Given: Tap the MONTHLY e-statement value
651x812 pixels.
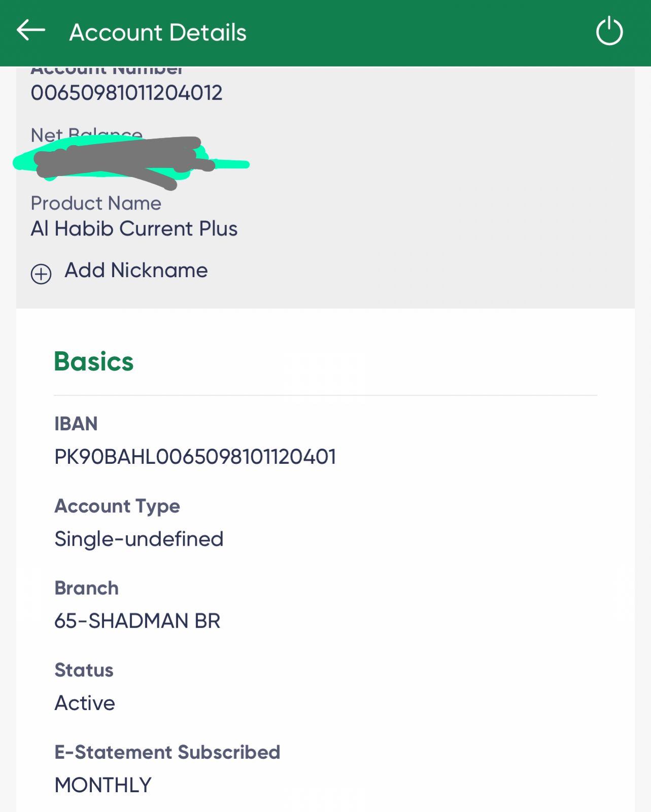Looking at the screenshot, I should click(103, 785).
